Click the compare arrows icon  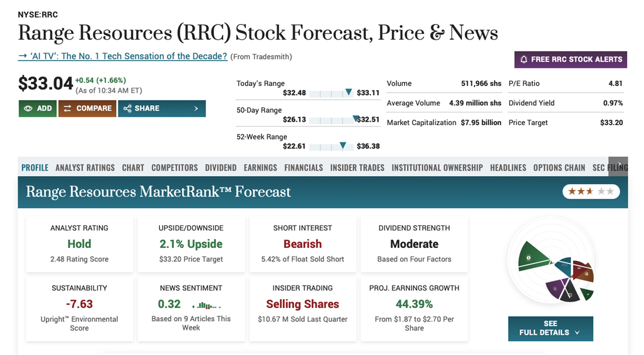(x=68, y=108)
